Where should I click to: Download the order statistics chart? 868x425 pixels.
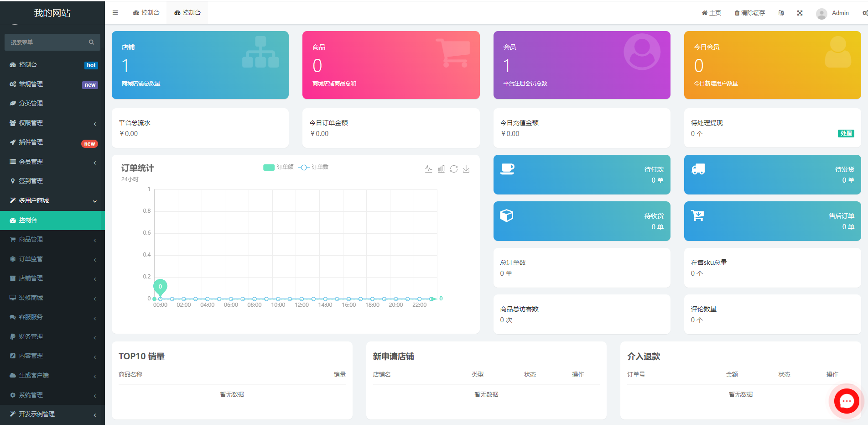466,168
